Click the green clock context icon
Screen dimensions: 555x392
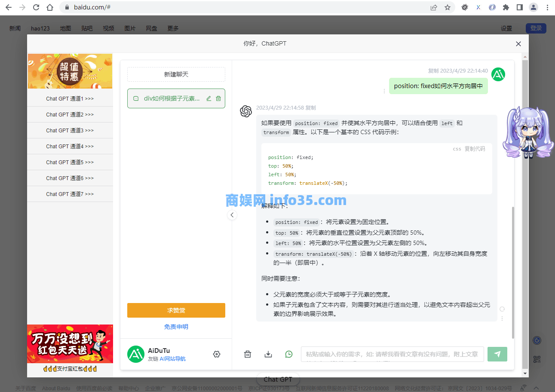pos(289,354)
